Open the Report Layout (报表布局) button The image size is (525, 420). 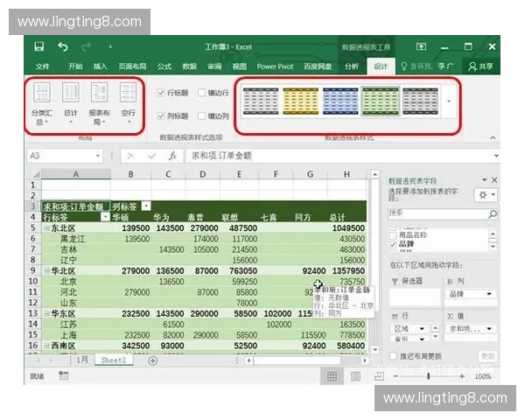pos(99,104)
